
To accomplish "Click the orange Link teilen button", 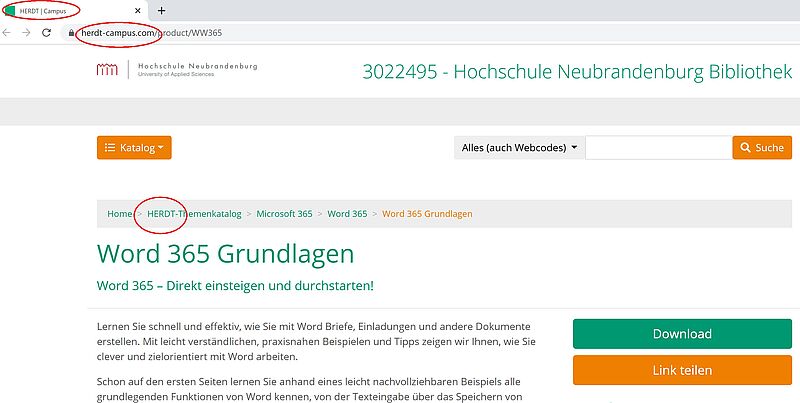I will pos(682,370).
